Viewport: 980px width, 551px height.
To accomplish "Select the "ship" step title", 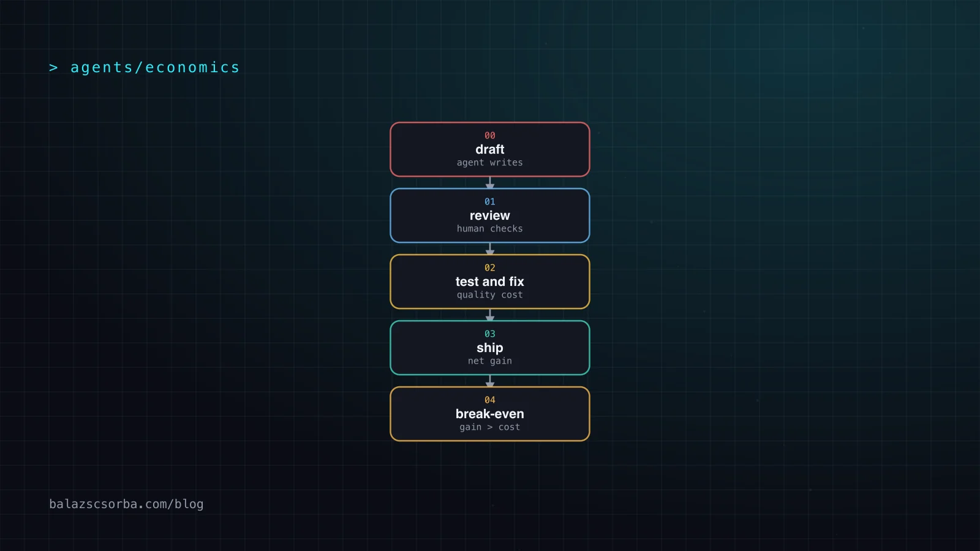I will click(x=490, y=348).
